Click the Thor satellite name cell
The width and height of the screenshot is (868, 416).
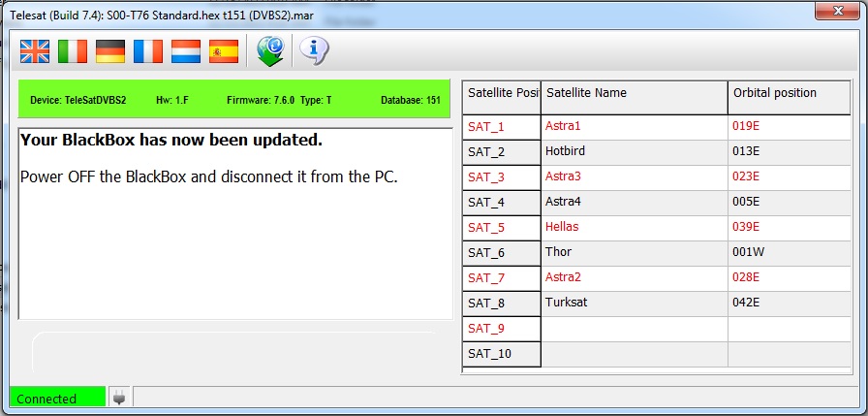[635, 253]
